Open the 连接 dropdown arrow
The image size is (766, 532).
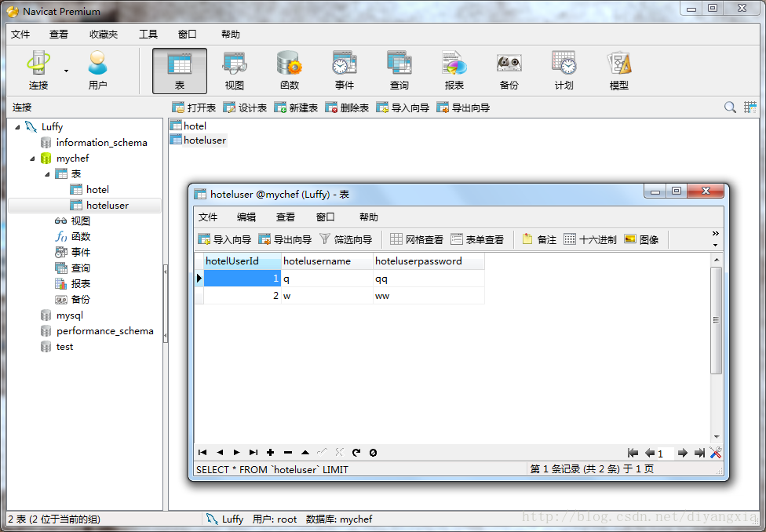coord(66,71)
